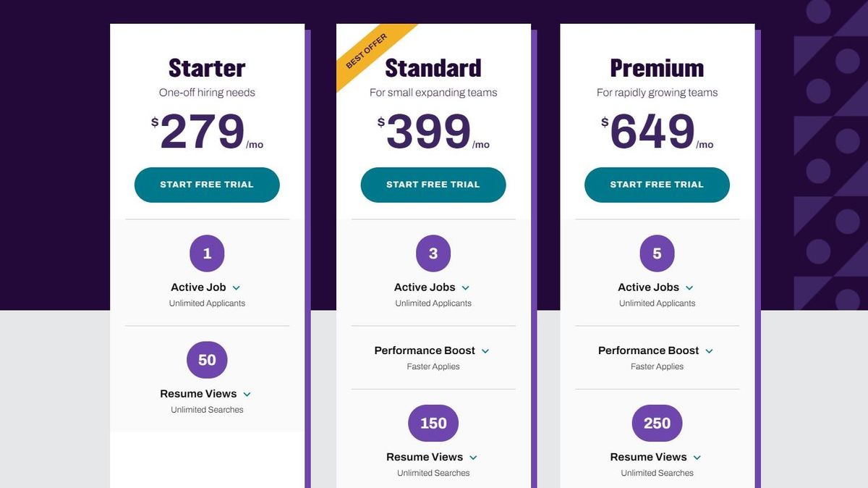Select the Premium plan heading

pyautogui.click(x=656, y=68)
